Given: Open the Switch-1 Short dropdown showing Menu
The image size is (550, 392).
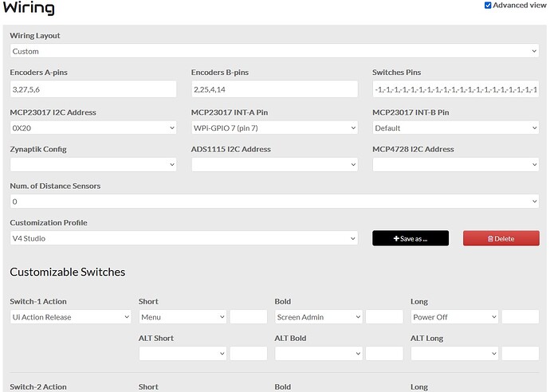Looking at the screenshot, I should pos(183,316).
